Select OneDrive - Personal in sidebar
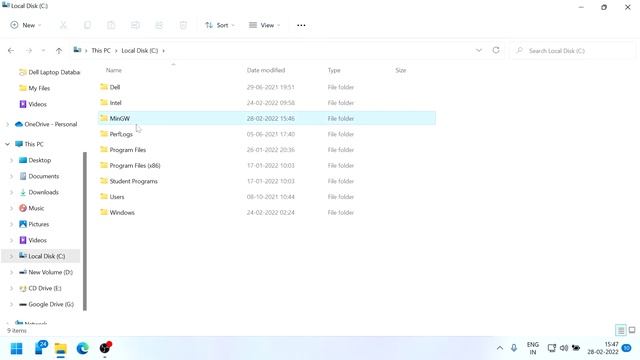The image size is (640, 360). pos(46,124)
